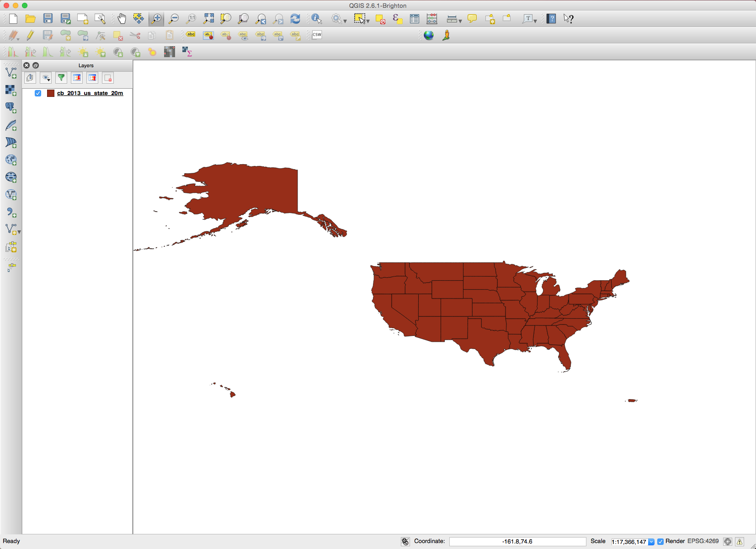The image size is (756, 549).
Task: Open the Scale dropdown arrow
Action: pos(651,542)
